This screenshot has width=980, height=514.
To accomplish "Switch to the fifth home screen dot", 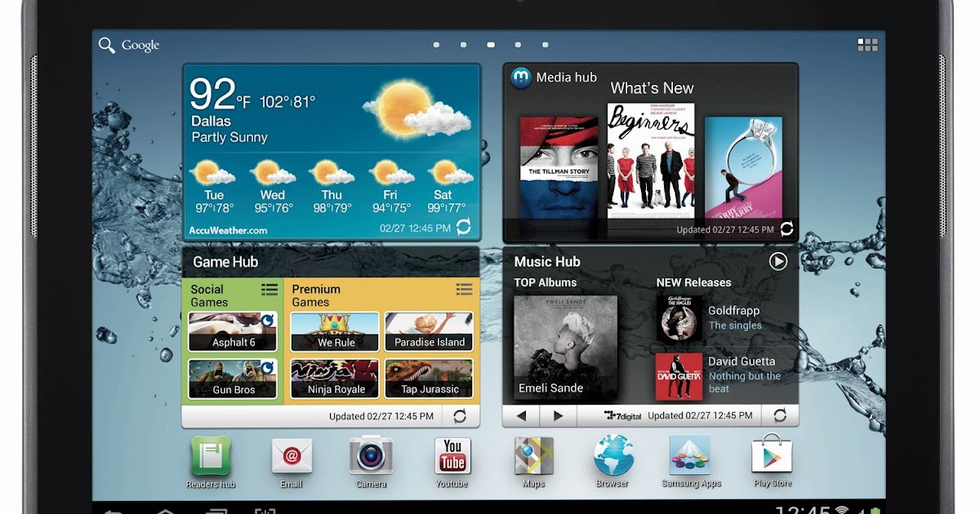I will (546, 45).
